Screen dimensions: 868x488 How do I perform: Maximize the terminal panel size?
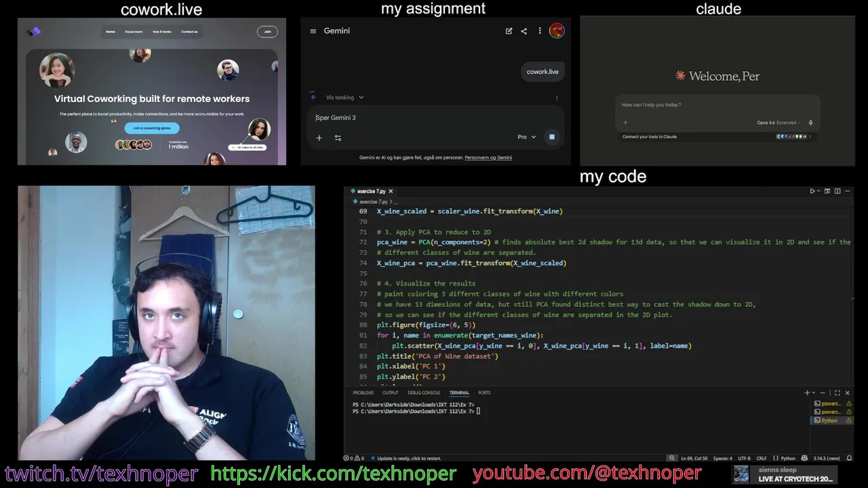coord(837,393)
